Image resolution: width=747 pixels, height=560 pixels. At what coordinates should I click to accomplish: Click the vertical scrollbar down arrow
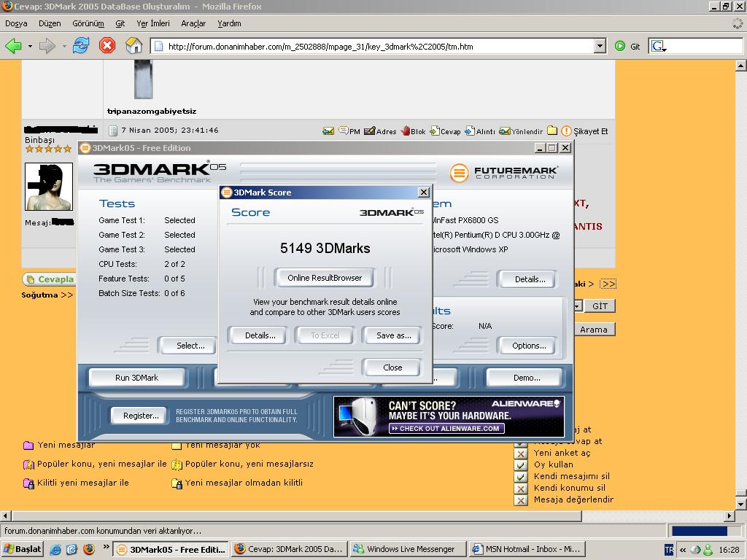coord(741,504)
